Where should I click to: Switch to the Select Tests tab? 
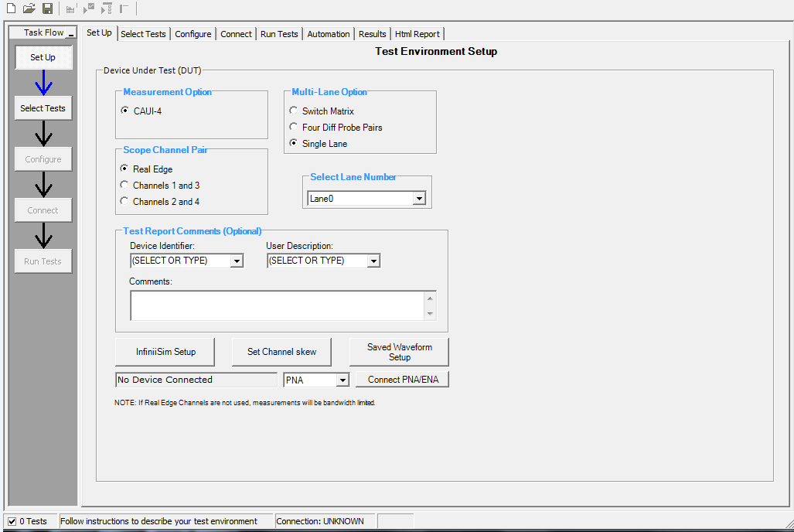click(x=143, y=34)
